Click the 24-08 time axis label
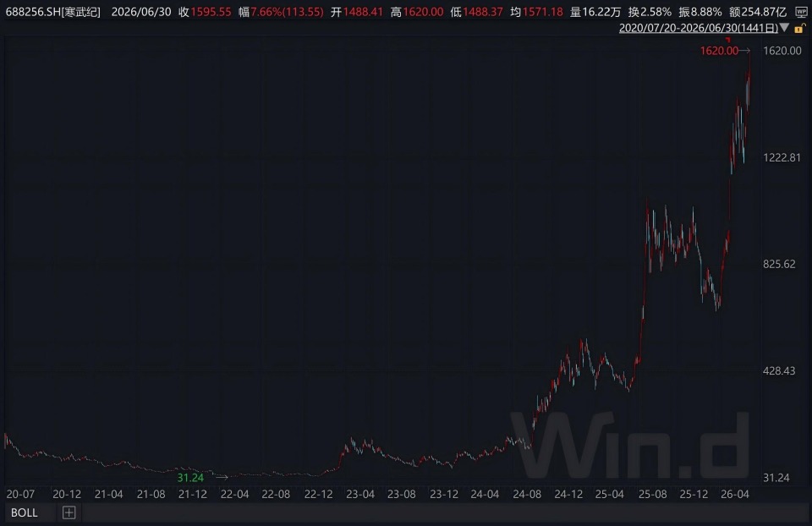 [x=527, y=495]
